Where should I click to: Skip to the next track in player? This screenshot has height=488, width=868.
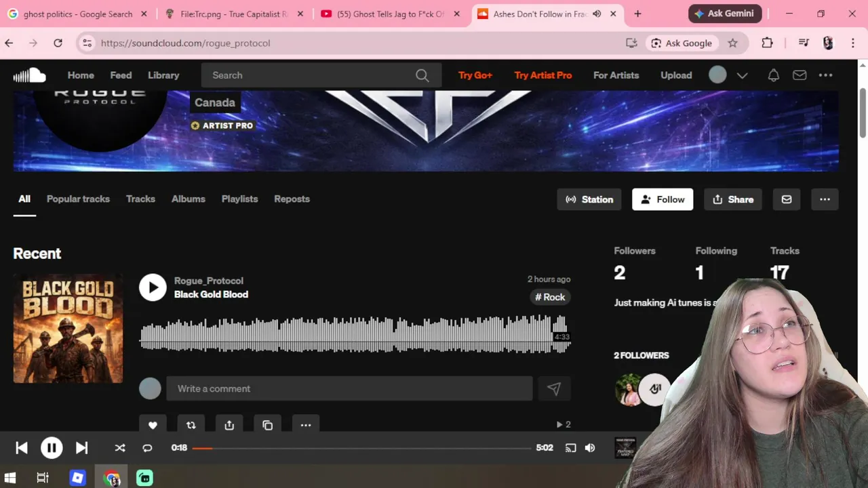[81, 447]
